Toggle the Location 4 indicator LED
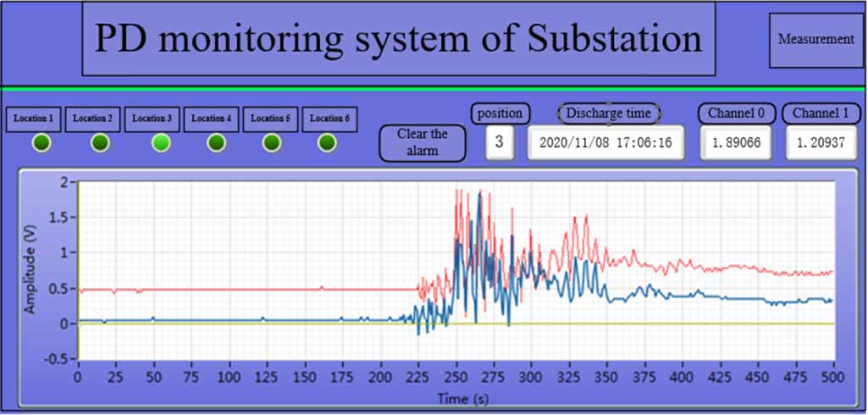This screenshot has height=415, width=868. [x=216, y=143]
